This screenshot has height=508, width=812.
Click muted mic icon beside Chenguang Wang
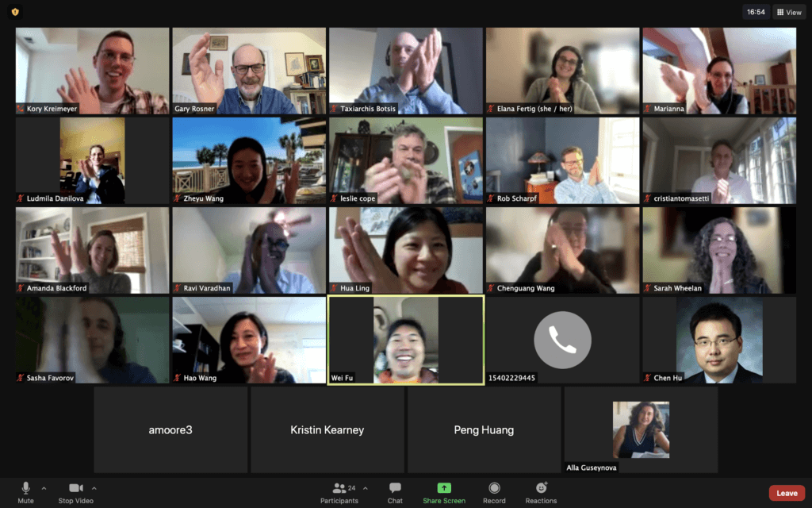pos(490,288)
